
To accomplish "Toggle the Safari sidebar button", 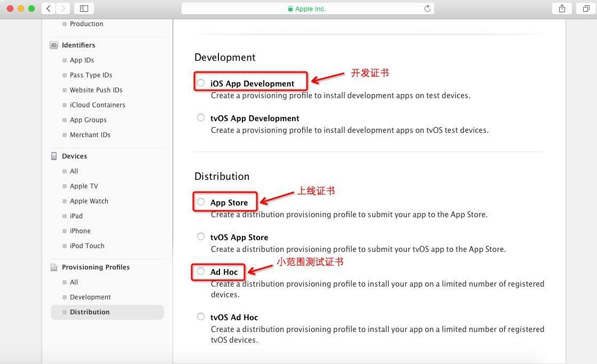I will click(x=84, y=9).
